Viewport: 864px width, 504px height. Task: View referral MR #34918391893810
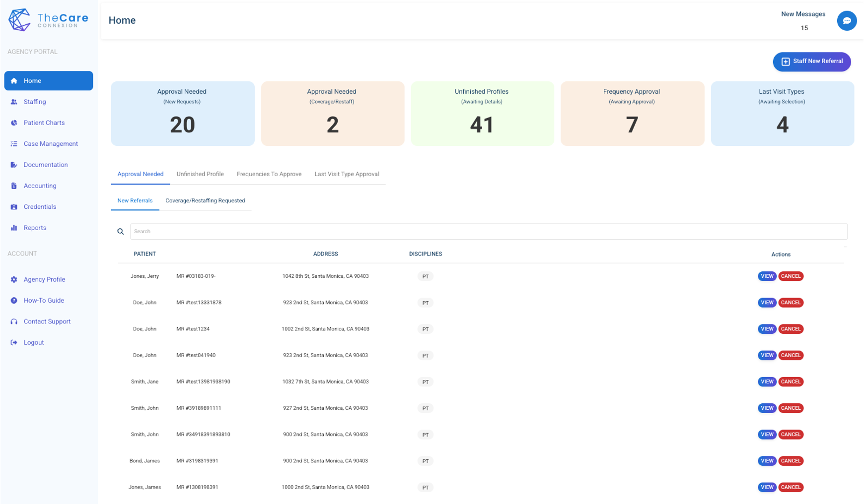[x=767, y=435]
